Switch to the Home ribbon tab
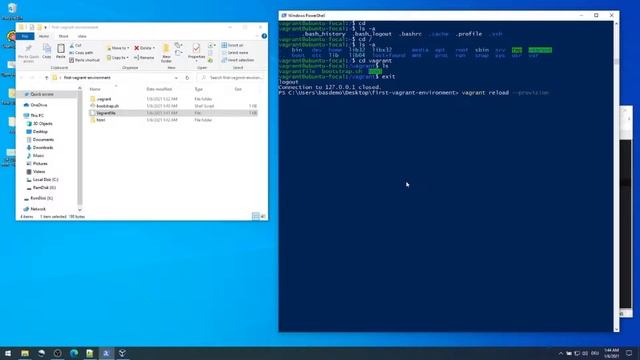This screenshot has height=360, width=640. pos(44,36)
